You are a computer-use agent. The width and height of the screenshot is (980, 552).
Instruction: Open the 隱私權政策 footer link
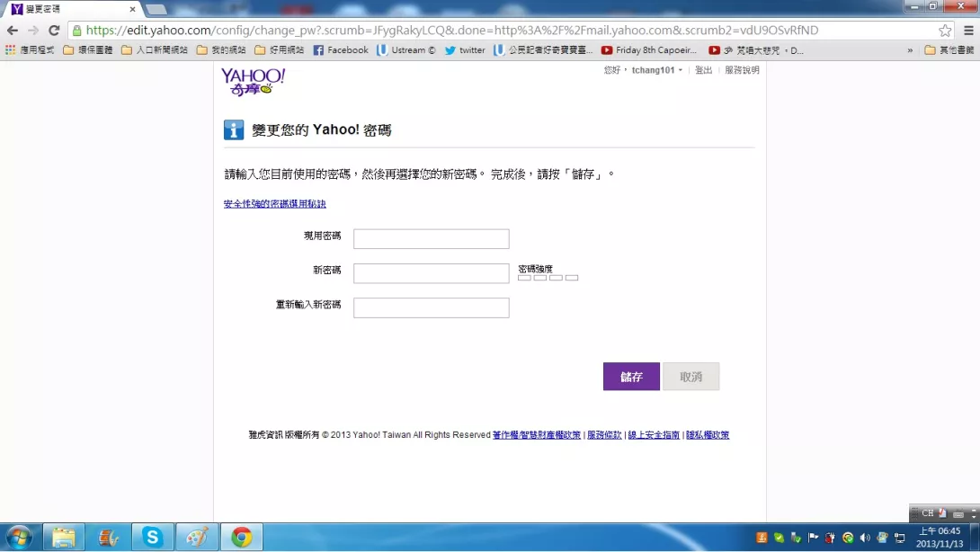click(708, 434)
